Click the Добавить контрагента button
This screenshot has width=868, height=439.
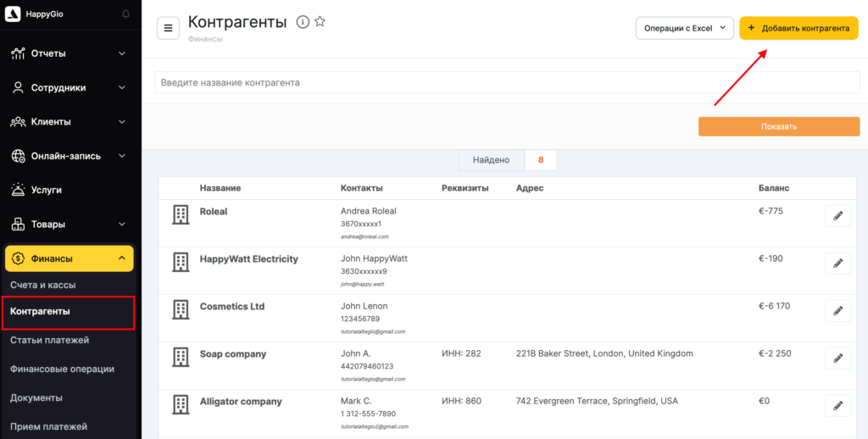click(x=798, y=28)
